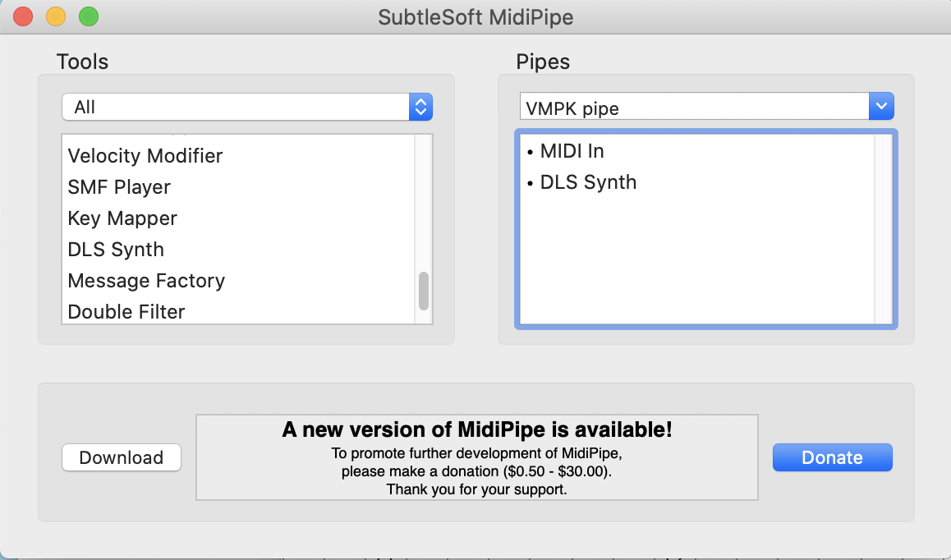951x560 pixels.
Task: Select the SMF Player tool
Action: 119,187
